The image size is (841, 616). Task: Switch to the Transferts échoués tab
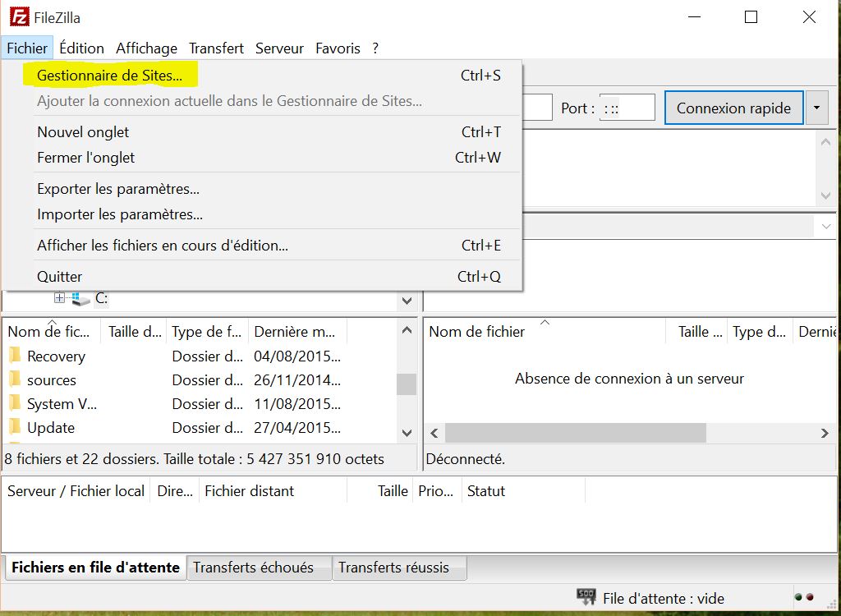point(253,568)
